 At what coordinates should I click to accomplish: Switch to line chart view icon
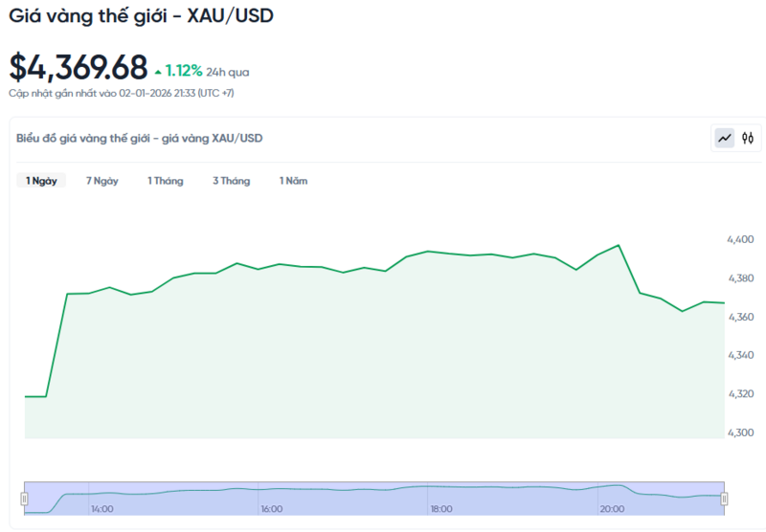[x=725, y=138]
